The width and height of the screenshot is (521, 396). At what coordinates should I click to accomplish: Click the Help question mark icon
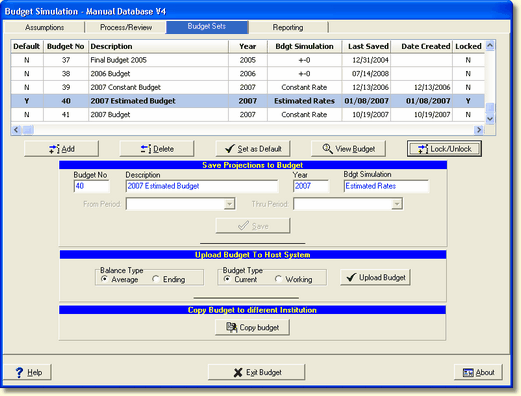click(x=19, y=372)
